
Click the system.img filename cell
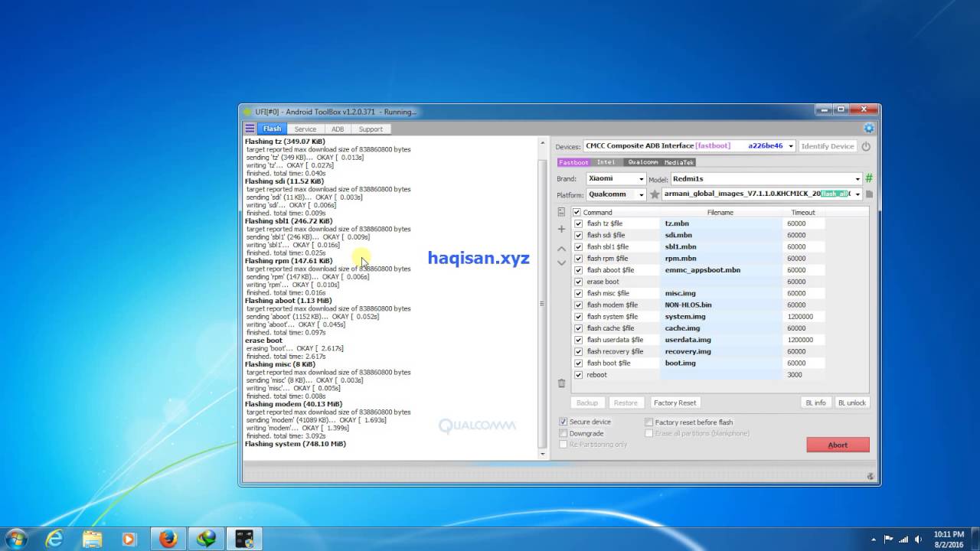[720, 317]
